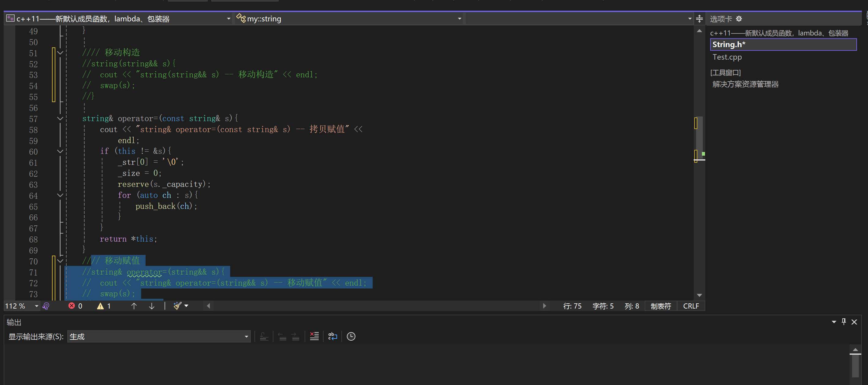The height and width of the screenshot is (385, 868).
Task: Switch to the Test.cpp tab
Action: [x=727, y=57]
